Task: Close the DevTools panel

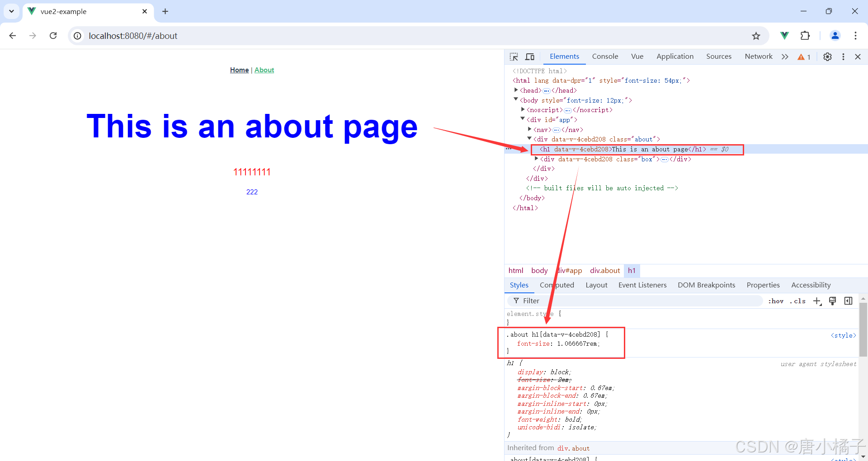Action: 858,56
